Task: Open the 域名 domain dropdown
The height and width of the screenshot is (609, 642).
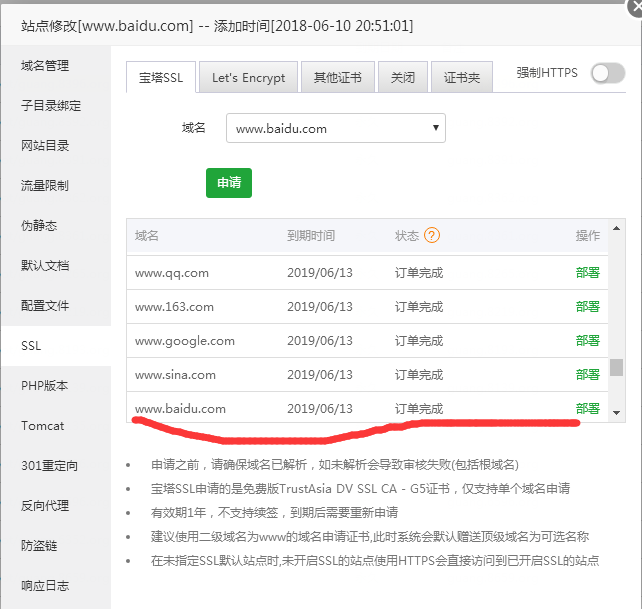Action: click(x=336, y=128)
